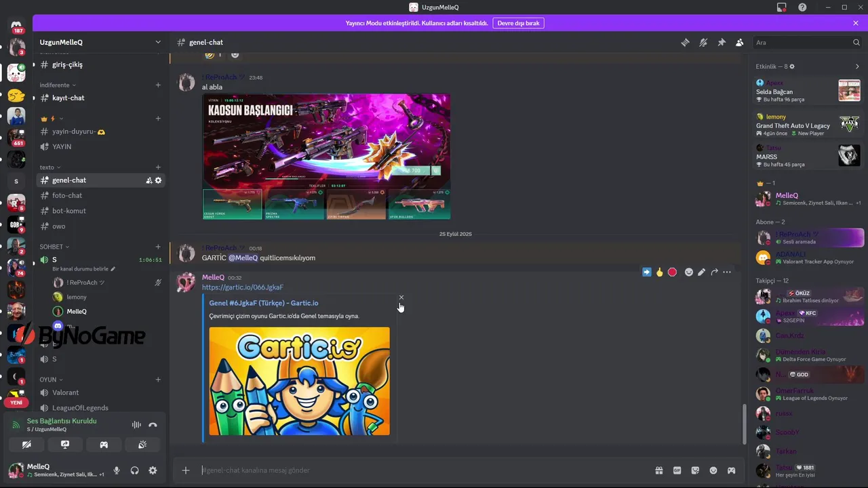The image size is (868, 488).
Task: Add channel to SOHBET category
Action: click(x=158, y=247)
